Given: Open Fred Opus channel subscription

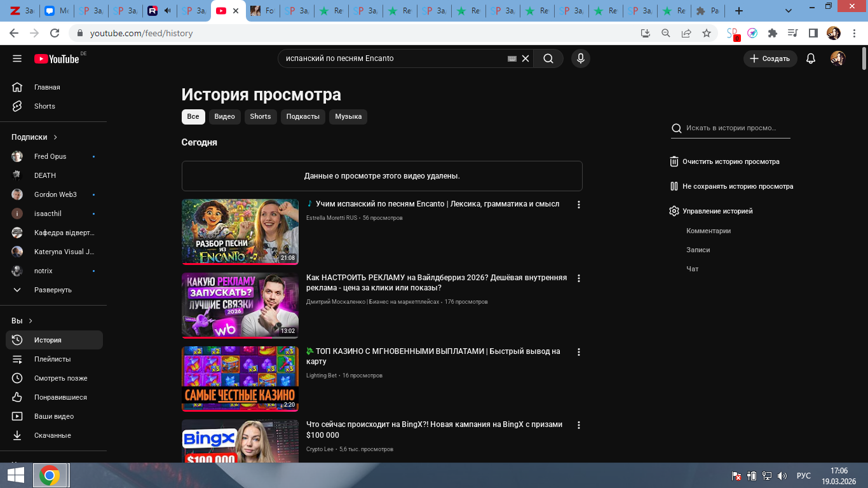Looking at the screenshot, I should click(x=53, y=156).
